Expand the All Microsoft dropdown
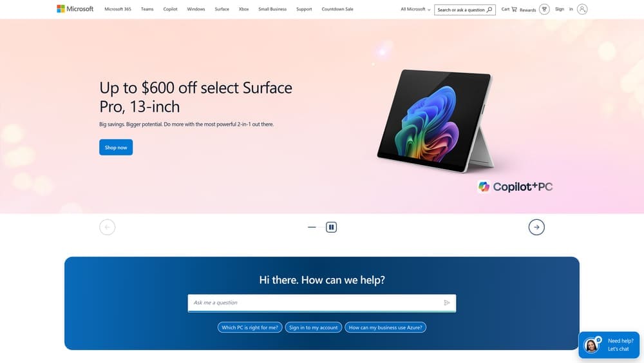Image resolution: width=644 pixels, height=363 pixels. coord(415,9)
